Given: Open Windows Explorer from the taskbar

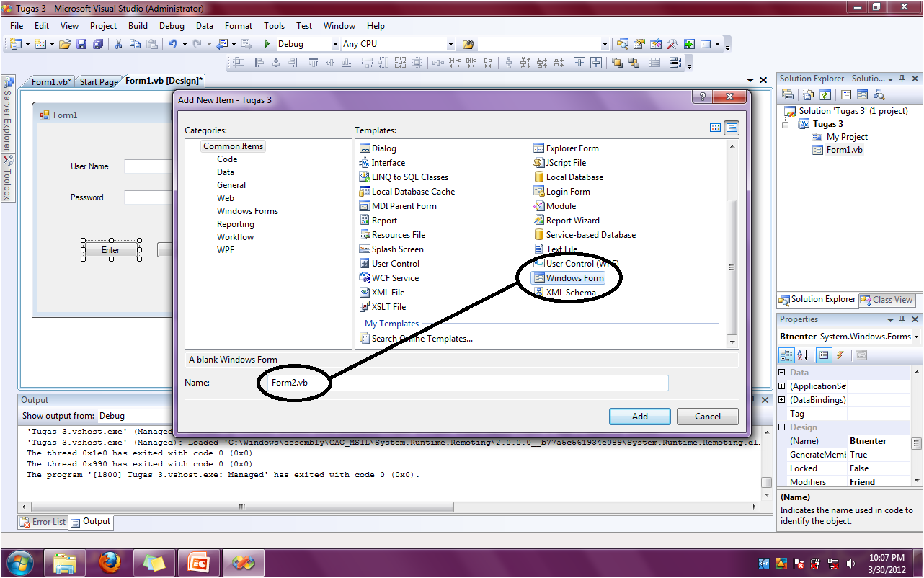Looking at the screenshot, I should click(x=65, y=561).
